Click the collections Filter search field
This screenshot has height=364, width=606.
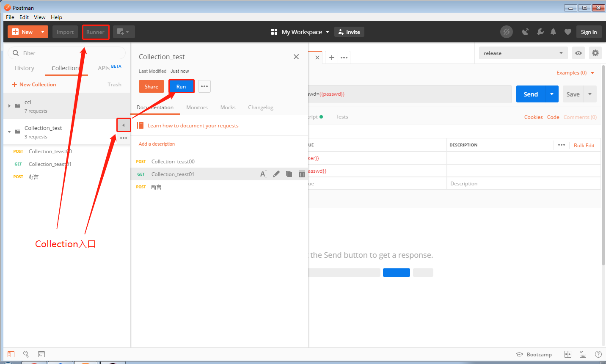point(66,53)
